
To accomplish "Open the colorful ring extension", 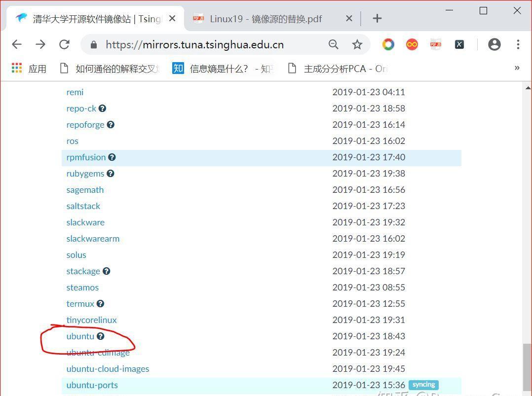I will point(388,44).
